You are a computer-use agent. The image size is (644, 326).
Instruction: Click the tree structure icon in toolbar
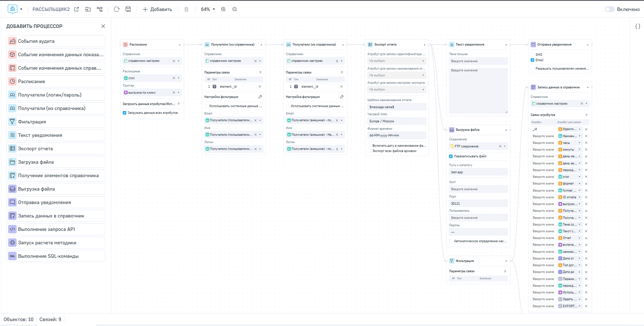[100, 9]
